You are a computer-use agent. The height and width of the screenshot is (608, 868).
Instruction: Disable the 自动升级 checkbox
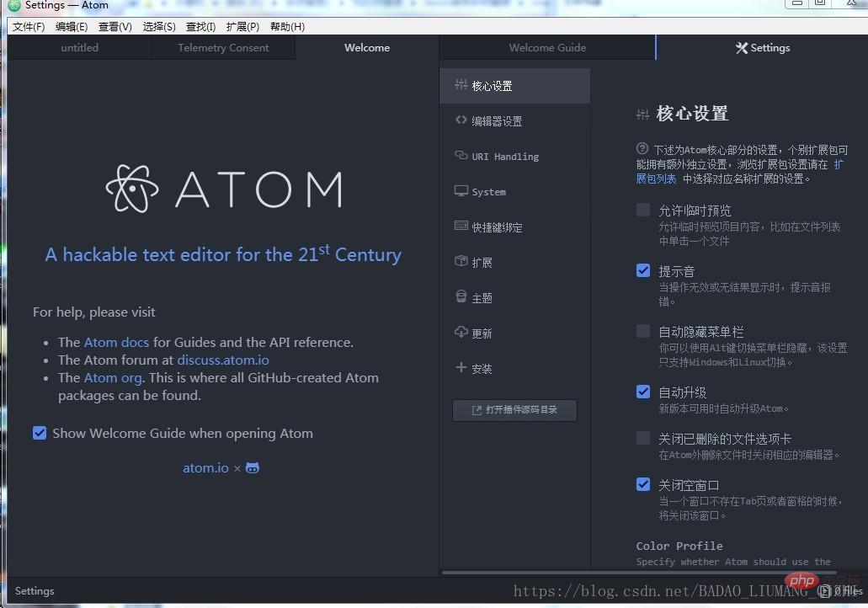(642, 392)
